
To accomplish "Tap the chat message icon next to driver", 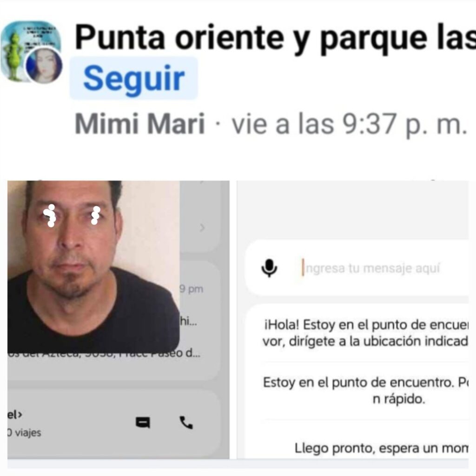I will click(x=143, y=422).
